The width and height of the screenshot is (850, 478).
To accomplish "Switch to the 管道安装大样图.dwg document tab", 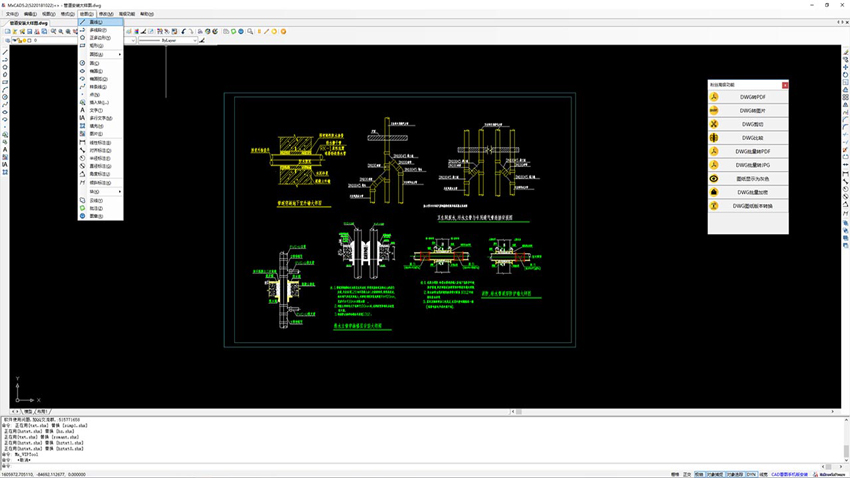I will coord(28,23).
